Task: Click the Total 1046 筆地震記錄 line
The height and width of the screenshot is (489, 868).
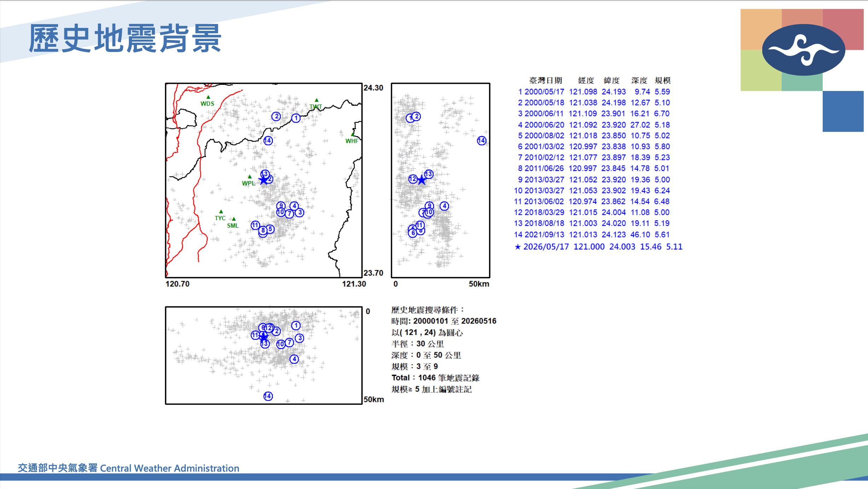Action: coord(435,378)
